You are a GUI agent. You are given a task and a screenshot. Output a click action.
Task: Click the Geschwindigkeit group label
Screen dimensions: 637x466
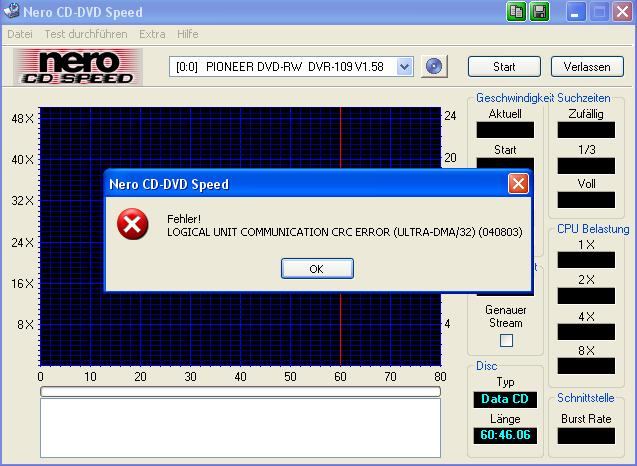(515, 98)
